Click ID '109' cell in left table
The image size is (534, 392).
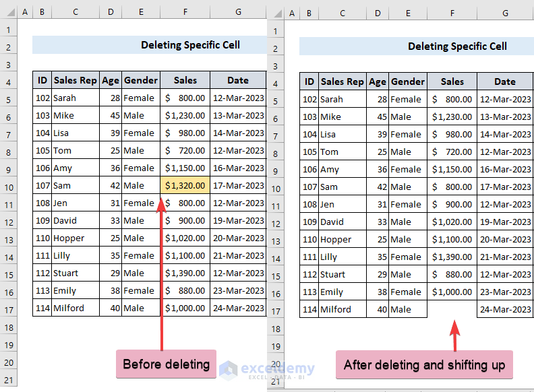coord(42,220)
